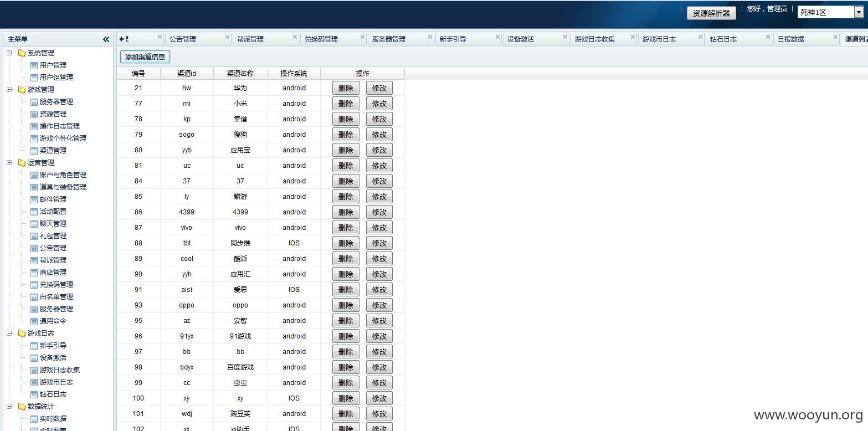Click the table icon beside 游戏个性化管理
The image size is (868, 431).
tap(34, 138)
